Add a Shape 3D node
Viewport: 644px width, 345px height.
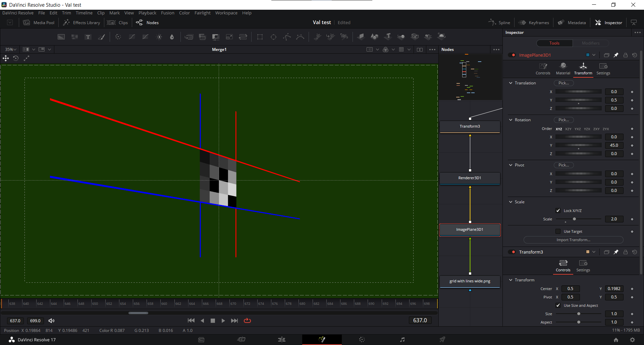374,37
